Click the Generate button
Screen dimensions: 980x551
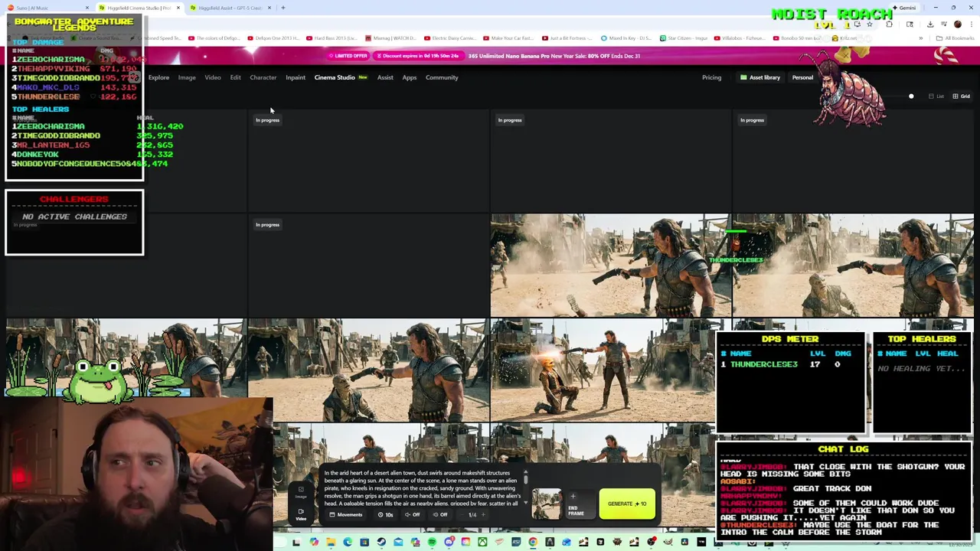(627, 504)
